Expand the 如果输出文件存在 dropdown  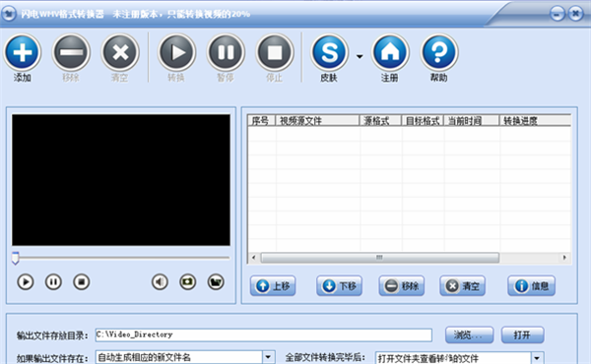click(268, 357)
